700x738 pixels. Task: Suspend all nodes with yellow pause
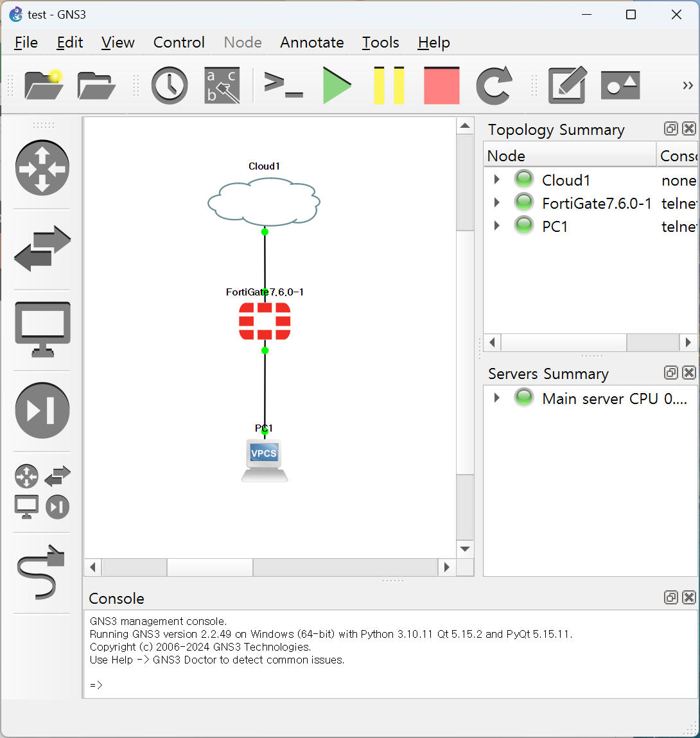click(389, 85)
